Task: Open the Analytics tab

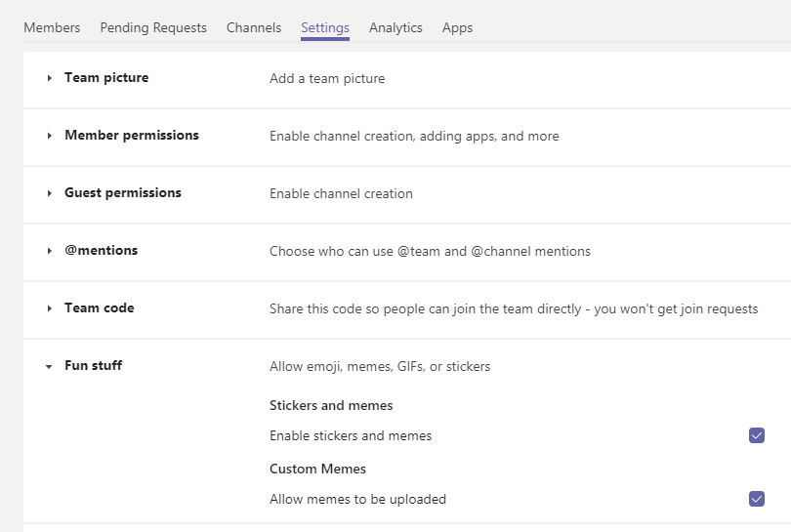Action: coord(395,27)
